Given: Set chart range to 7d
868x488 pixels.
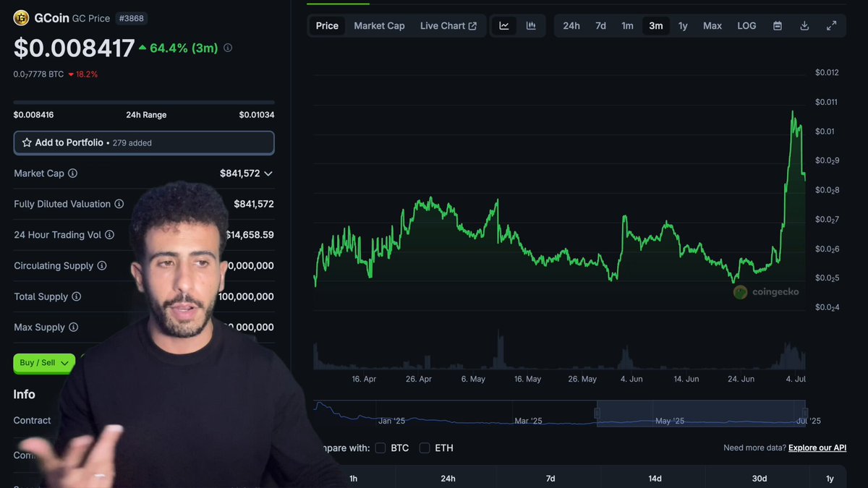Looking at the screenshot, I should pos(600,25).
